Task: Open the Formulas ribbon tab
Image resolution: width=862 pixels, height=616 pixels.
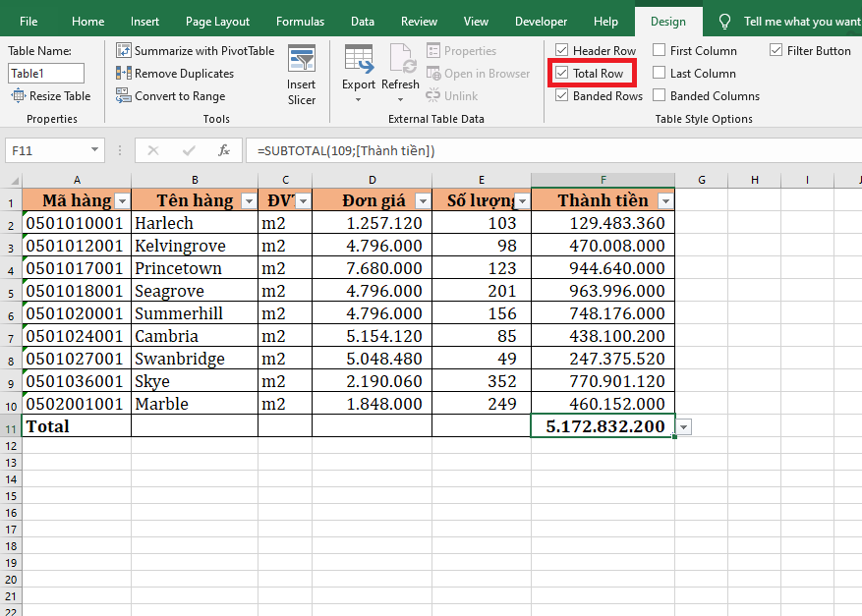Action: click(x=300, y=22)
